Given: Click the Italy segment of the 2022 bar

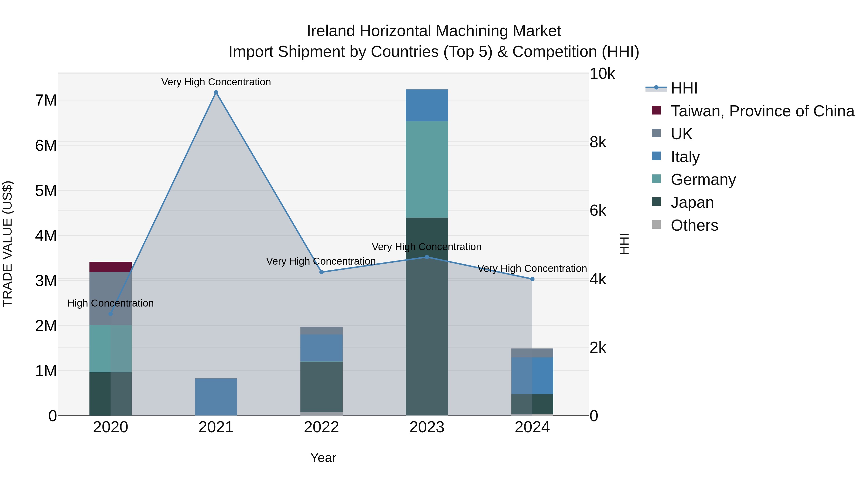Looking at the screenshot, I should [x=321, y=348].
